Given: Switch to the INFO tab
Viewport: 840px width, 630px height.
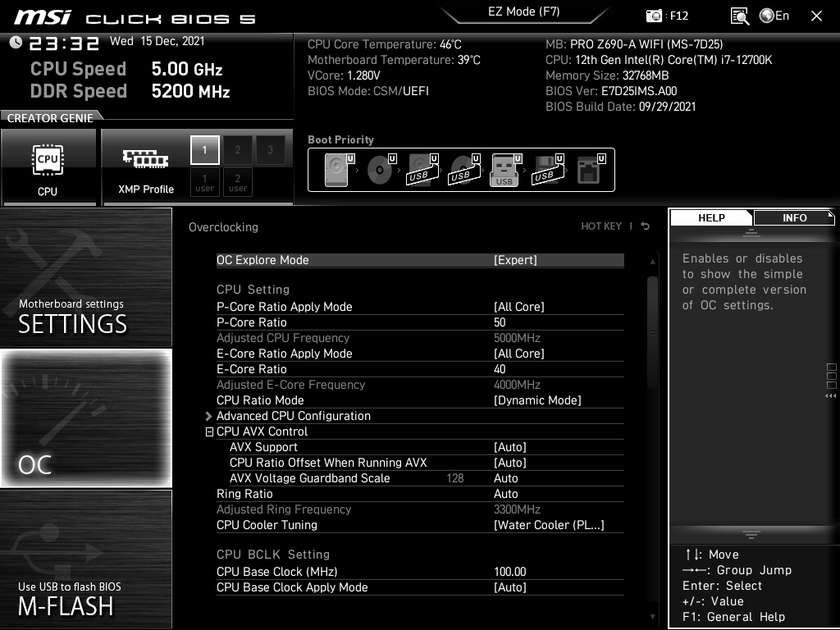Looking at the screenshot, I should click(794, 218).
